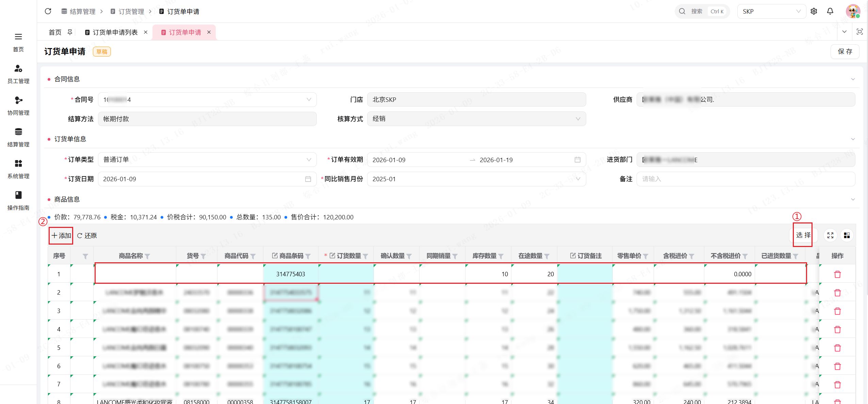
Task: Open the column layout settings icon
Action: pos(847,235)
